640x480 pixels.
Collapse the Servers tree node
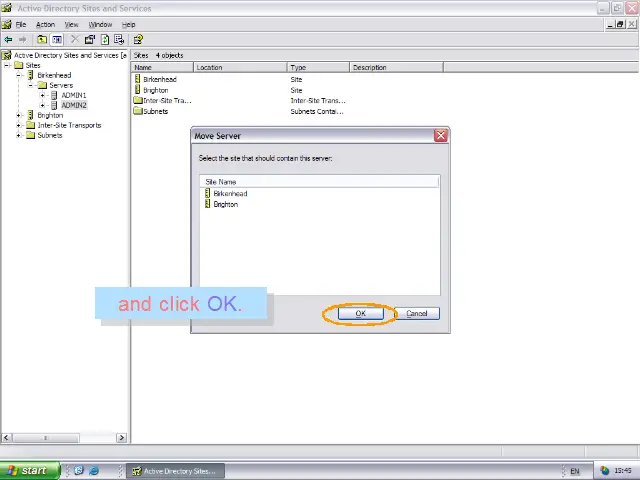pyautogui.click(x=31, y=85)
